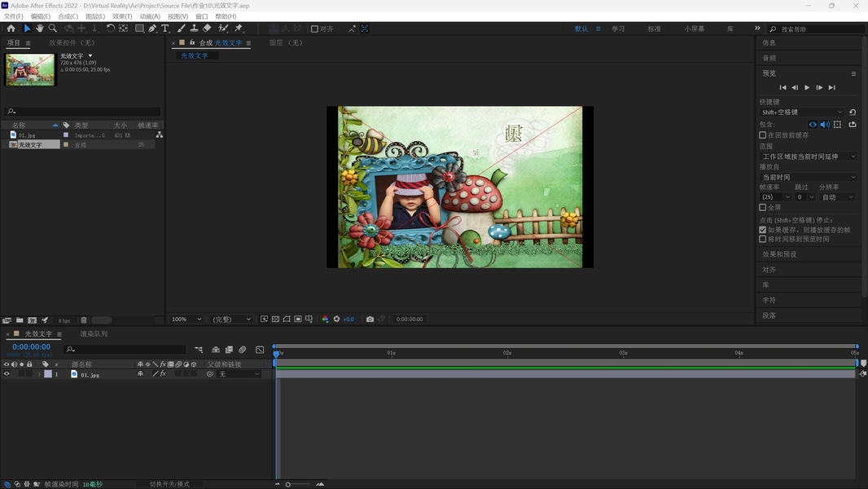Viewport: 868px width, 489px height.
Task: Check 在回放前缓存 option
Action: point(762,135)
